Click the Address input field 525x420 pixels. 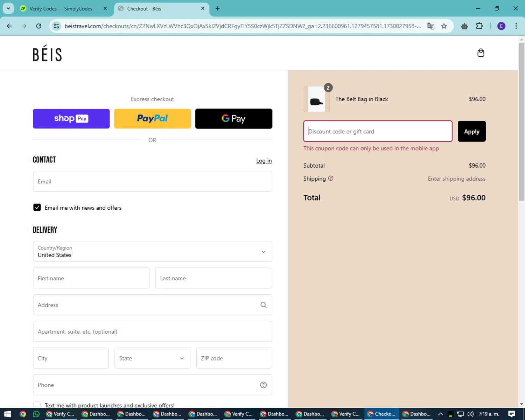[x=152, y=305]
